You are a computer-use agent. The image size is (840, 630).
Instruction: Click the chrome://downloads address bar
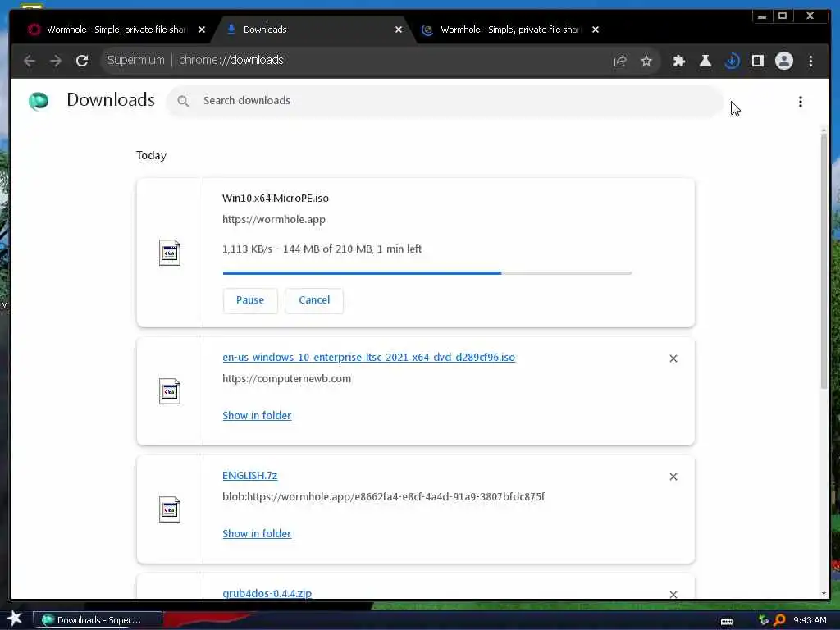[x=354, y=60]
